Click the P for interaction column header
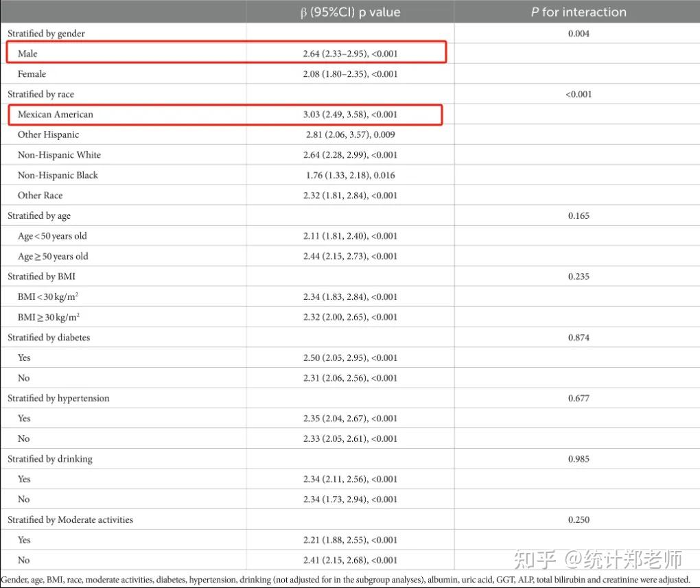The image size is (700, 588). [576, 12]
